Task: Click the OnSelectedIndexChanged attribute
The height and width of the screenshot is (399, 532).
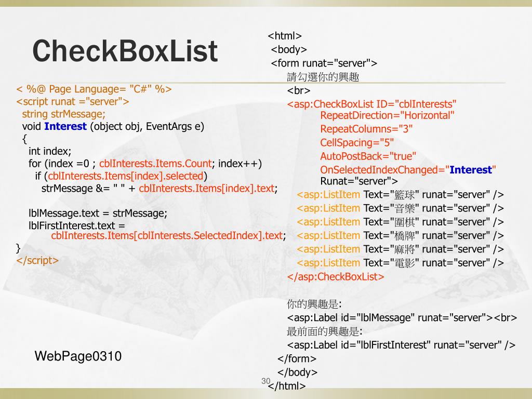Action: (x=408, y=170)
